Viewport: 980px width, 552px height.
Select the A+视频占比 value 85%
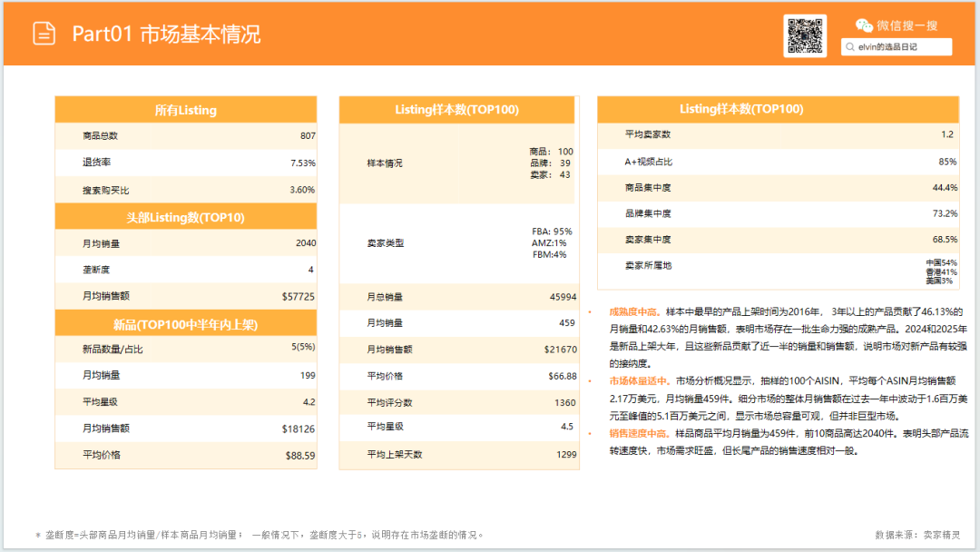pos(947,162)
